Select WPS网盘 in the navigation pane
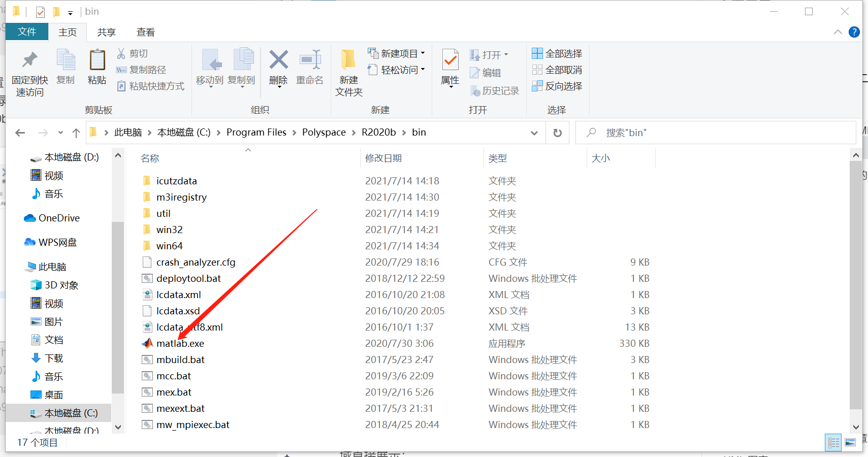The image size is (868, 457). pos(50,242)
